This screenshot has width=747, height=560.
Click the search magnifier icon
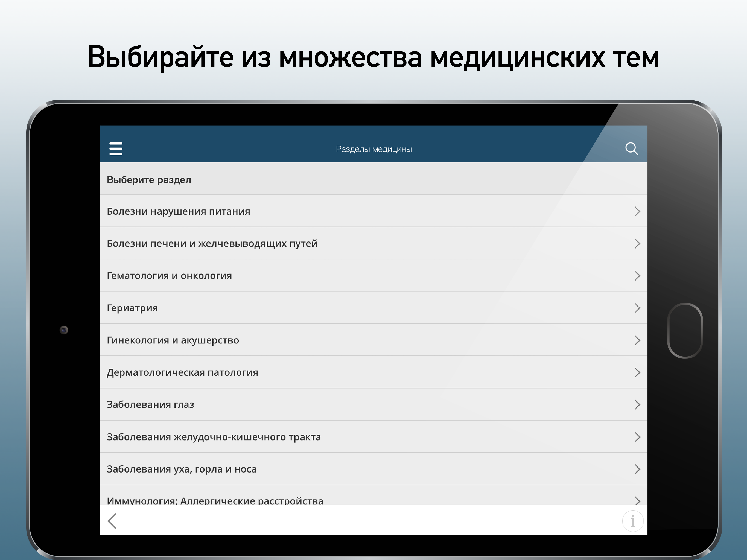pos(632,148)
